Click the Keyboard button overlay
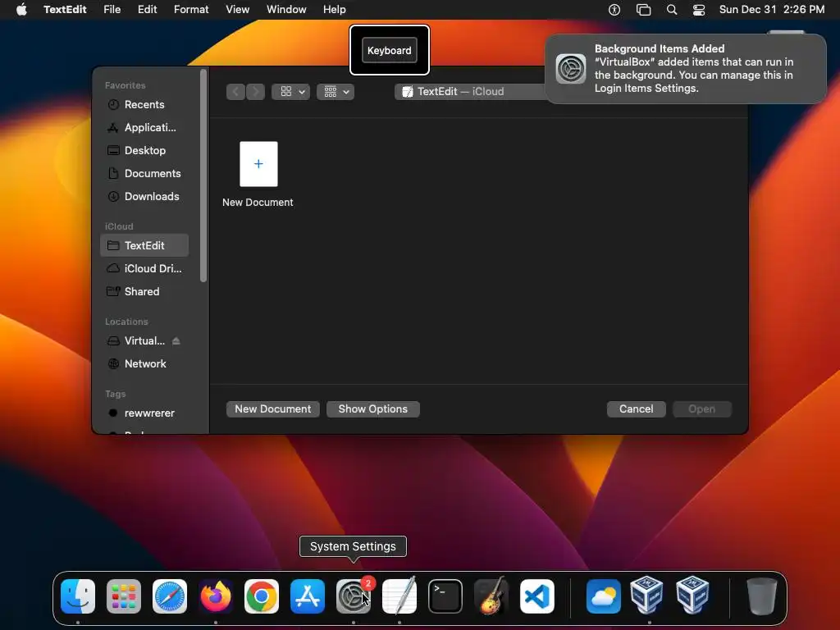 coord(390,50)
